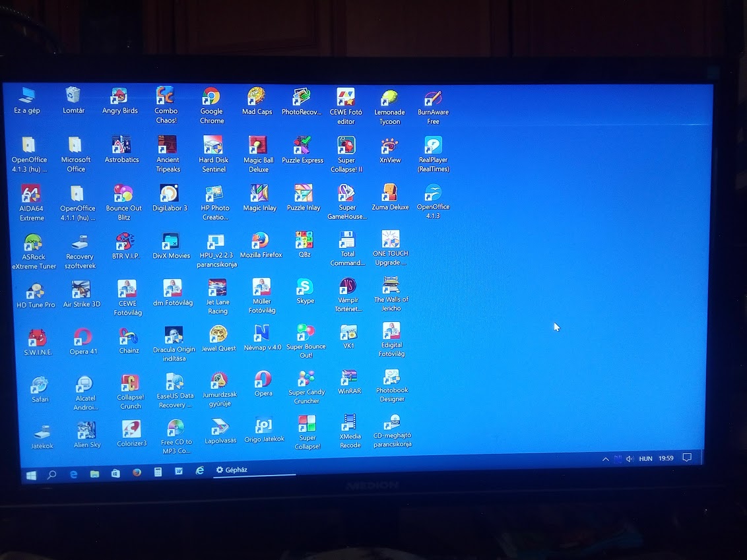Open the Total Commander icon
747x560 pixels.
pos(347,249)
